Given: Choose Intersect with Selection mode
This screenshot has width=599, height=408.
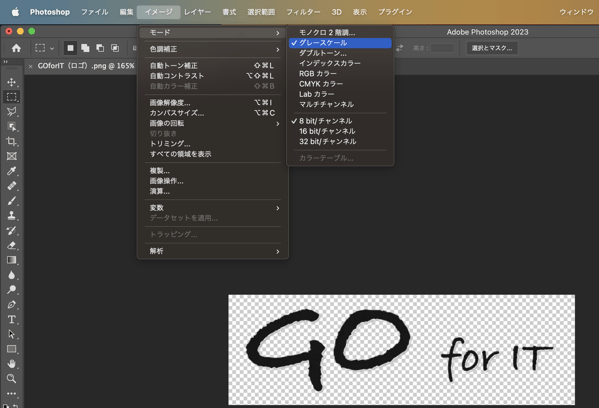Looking at the screenshot, I should pyautogui.click(x=115, y=48).
